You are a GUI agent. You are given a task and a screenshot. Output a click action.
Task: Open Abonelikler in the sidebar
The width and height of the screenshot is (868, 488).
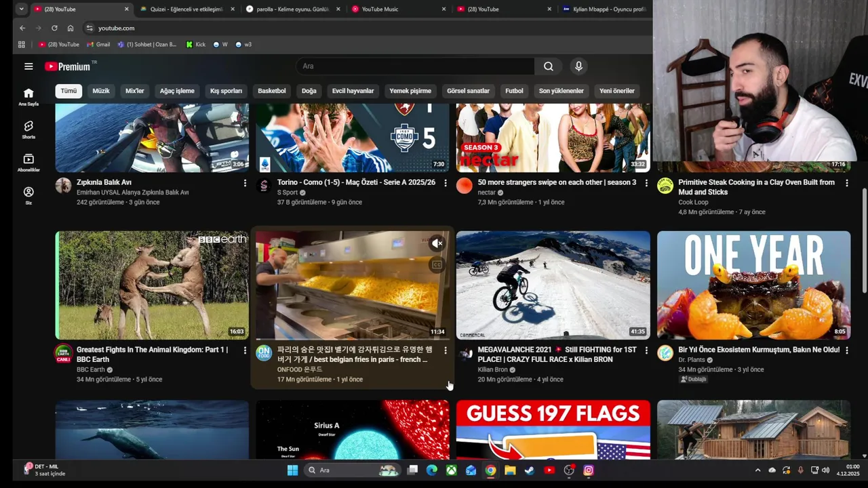tap(28, 163)
